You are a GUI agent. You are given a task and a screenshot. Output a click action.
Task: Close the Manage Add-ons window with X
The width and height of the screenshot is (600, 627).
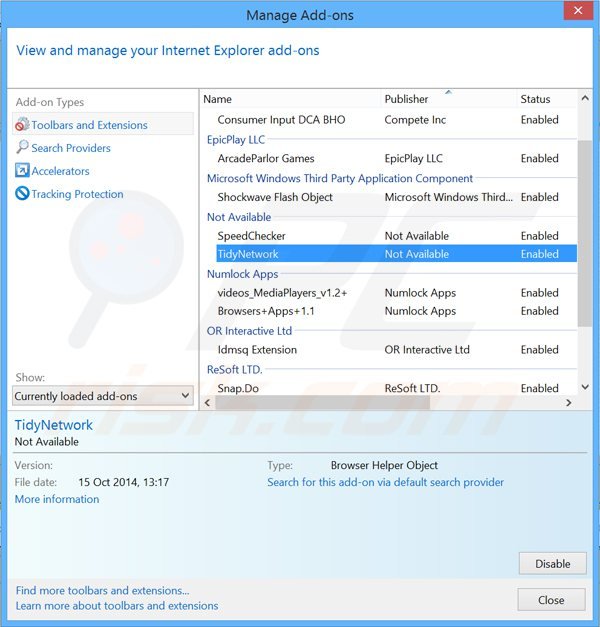point(578,10)
